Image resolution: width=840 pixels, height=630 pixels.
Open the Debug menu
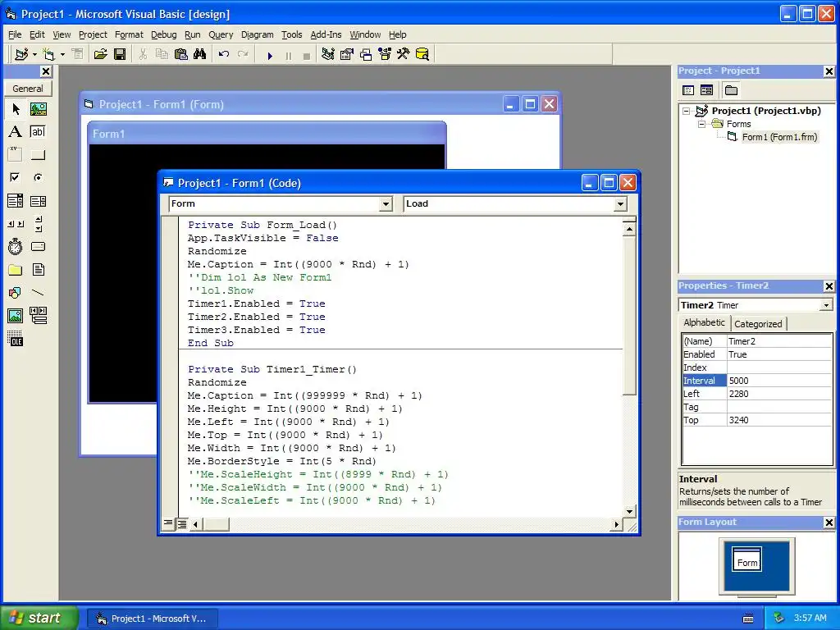(163, 34)
